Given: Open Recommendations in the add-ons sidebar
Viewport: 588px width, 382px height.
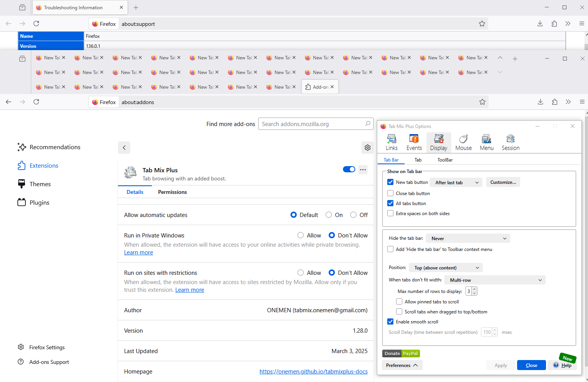Looking at the screenshot, I should pyautogui.click(x=49, y=147).
